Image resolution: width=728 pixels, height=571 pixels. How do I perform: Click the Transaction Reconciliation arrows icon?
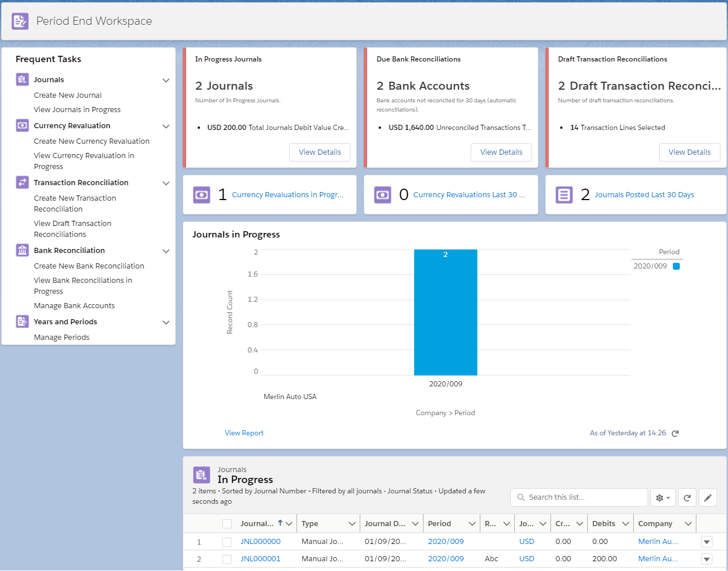coord(22,182)
